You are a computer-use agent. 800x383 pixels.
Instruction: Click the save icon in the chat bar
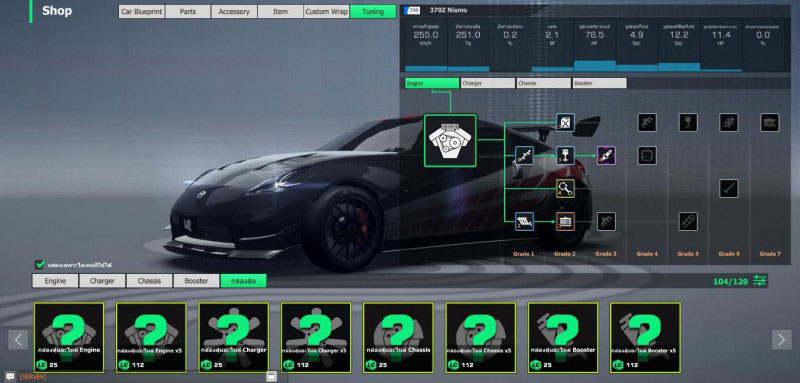click(271, 376)
